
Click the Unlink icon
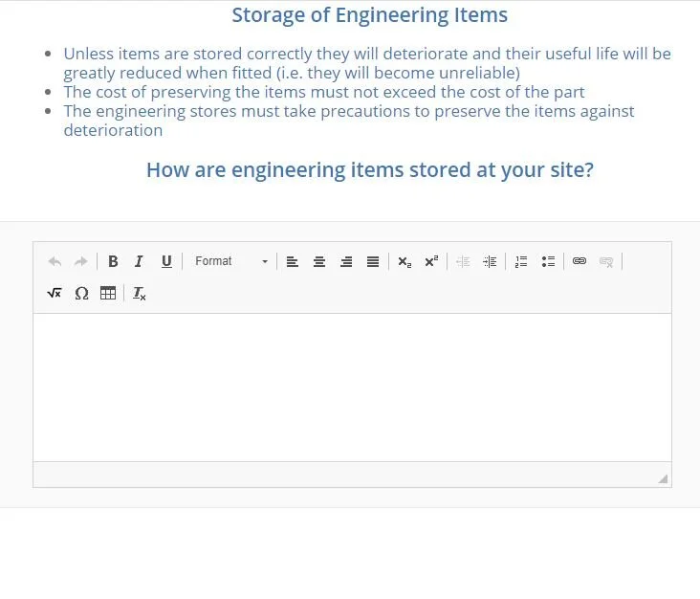(x=606, y=261)
